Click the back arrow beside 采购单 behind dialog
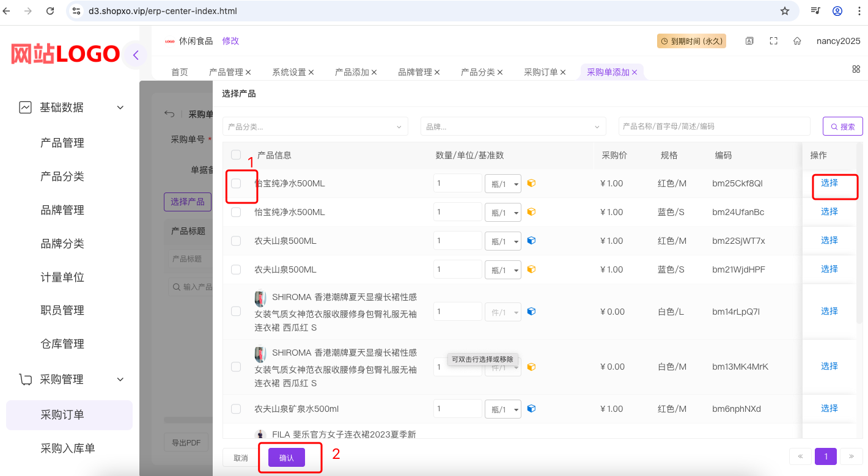The height and width of the screenshot is (476, 868). coord(169,114)
